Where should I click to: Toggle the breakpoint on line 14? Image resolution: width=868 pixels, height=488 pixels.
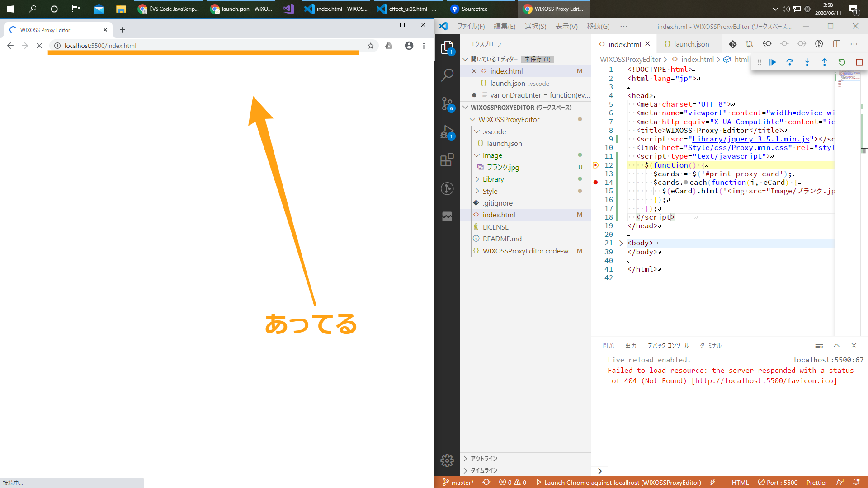pyautogui.click(x=596, y=183)
